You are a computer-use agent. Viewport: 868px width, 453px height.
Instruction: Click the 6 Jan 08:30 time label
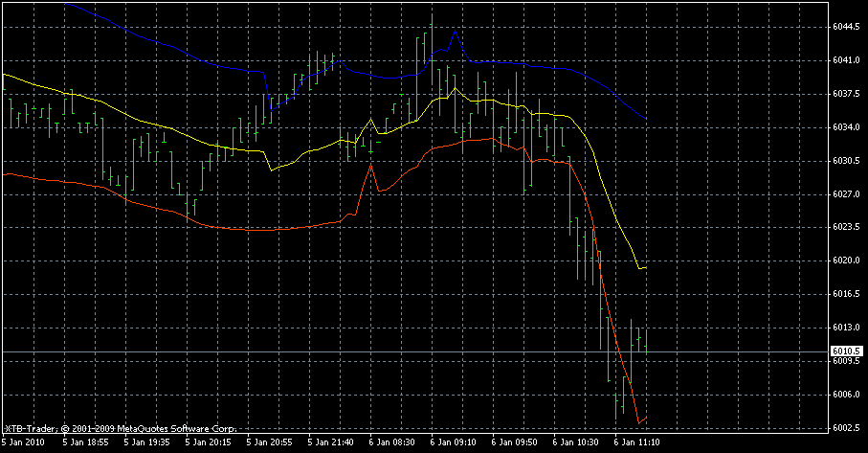[392, 443]
